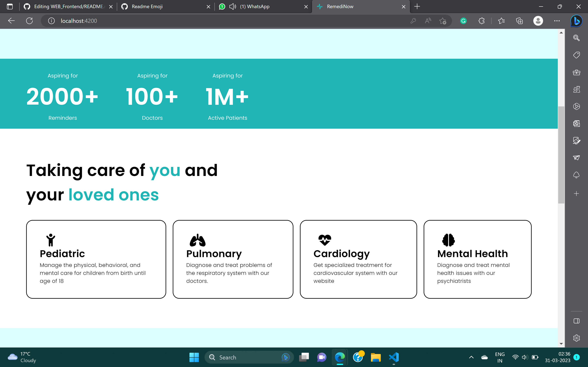588x367 pixels.
Task: Click the Mental Health specialty card
Action: pos(477,259)
